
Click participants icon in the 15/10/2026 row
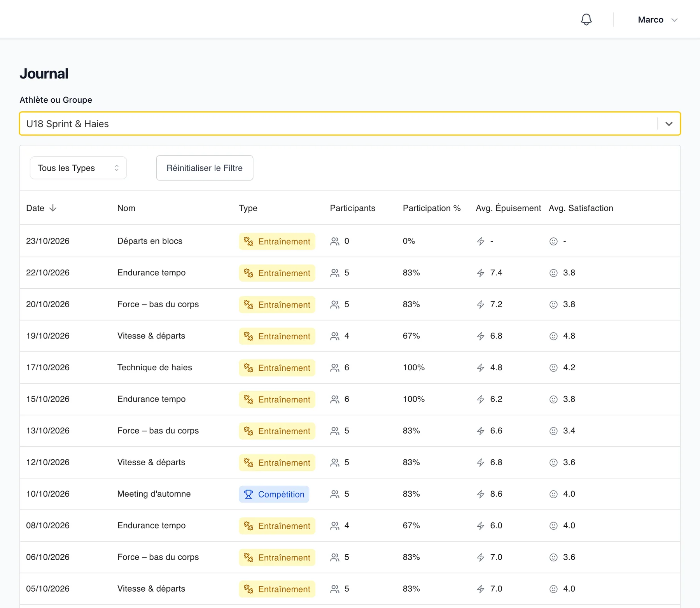(x=334, y=399)
